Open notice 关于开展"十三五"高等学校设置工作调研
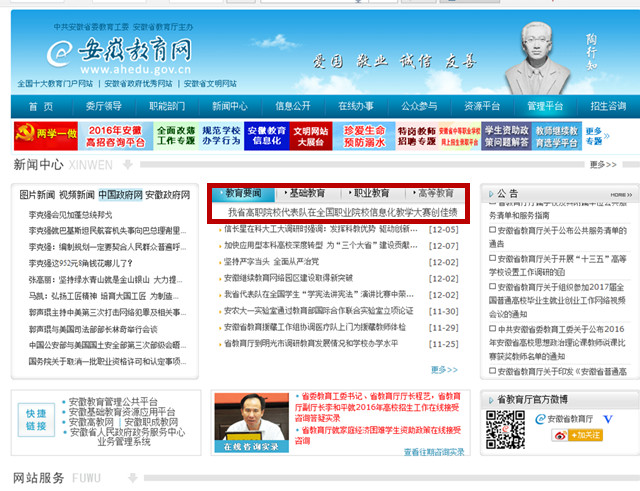 click(558, 265)
